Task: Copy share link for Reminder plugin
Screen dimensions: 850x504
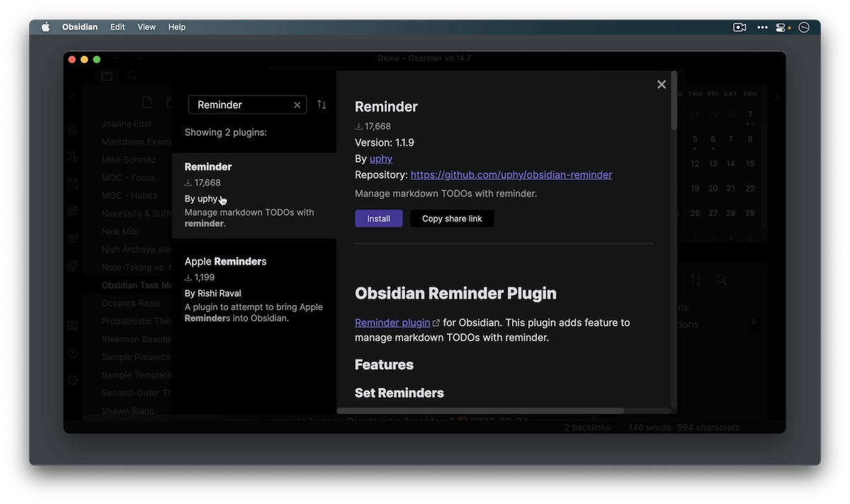Action: 452,219
